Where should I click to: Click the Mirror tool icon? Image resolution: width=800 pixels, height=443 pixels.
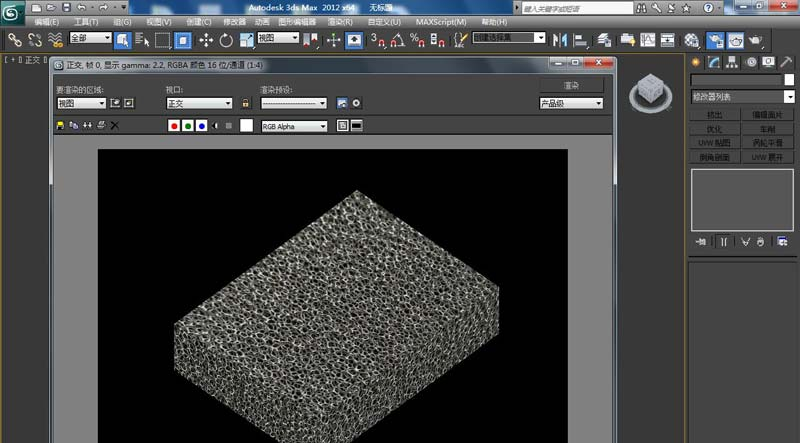click(x=560, y=40)
